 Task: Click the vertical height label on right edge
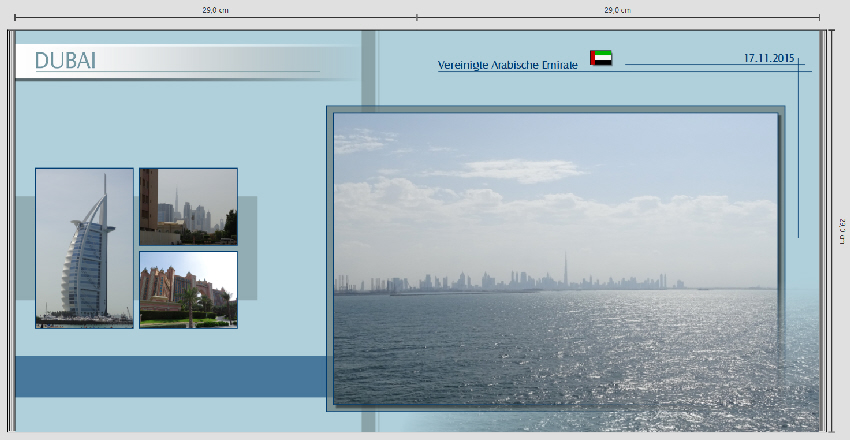tap(842, 231)
